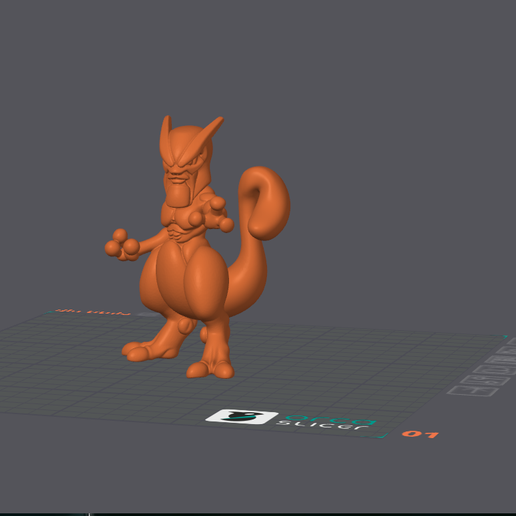Screen dimensions: 516x516
Task: Click the orange plate name text at bed's rear edge
Action: 92,312
